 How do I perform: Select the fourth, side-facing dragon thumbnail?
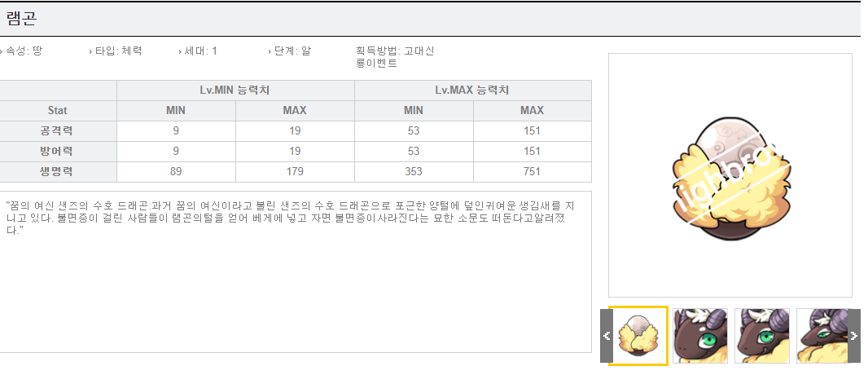coord(821,335)
